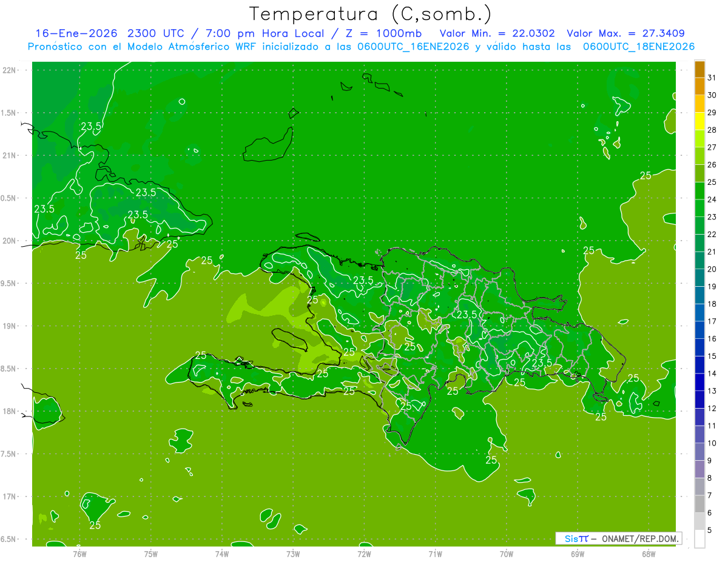Click the orange swatch between 30 and 31
The image size is (728, 562).
(x=699, y=86)
